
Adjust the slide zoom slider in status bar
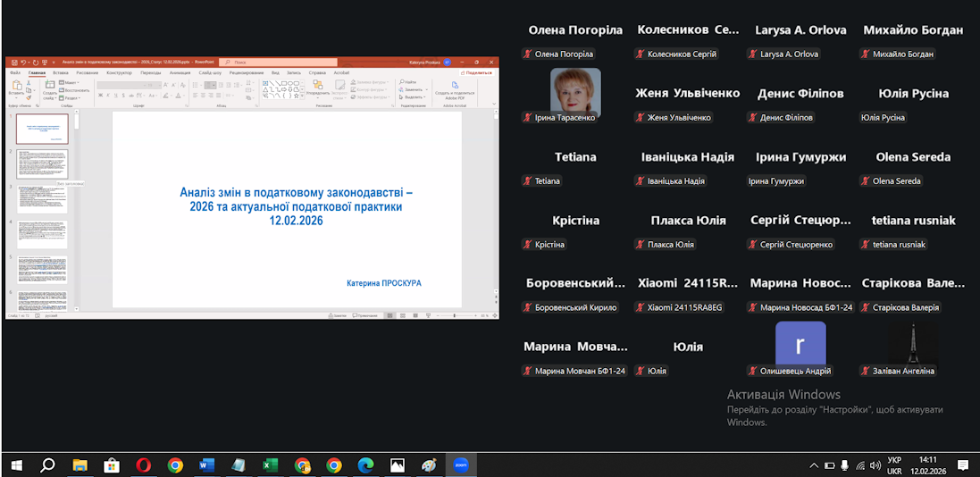(455, 315)
